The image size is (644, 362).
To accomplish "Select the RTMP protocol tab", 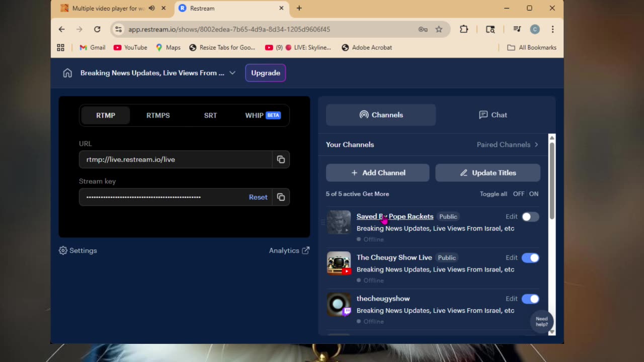I will click(x=106, y=115).
